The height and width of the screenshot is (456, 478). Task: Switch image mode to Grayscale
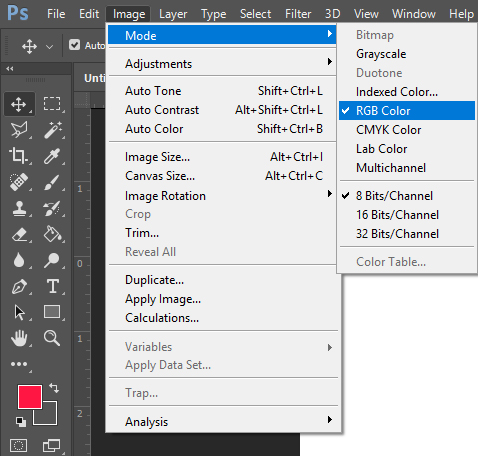coord(407,54)
